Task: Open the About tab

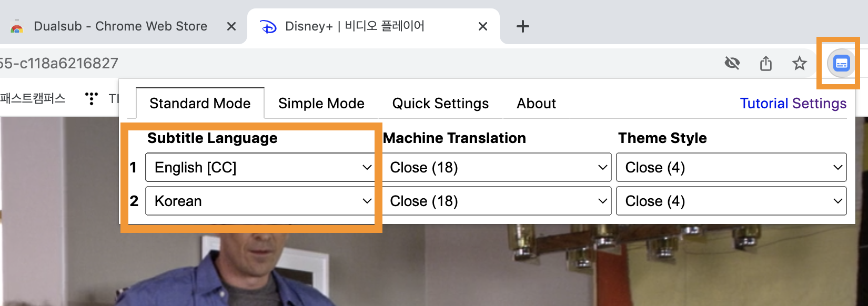Action: (x=536, y=103)
